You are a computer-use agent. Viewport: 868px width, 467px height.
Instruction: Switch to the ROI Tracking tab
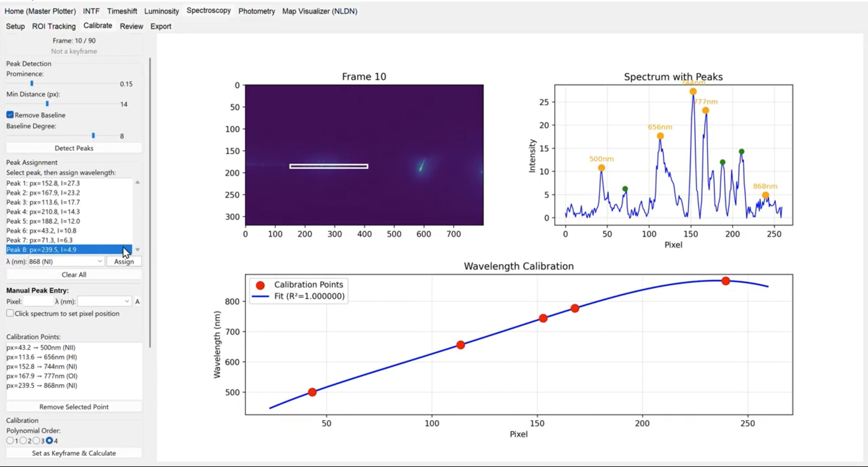(x=54, y=26)
